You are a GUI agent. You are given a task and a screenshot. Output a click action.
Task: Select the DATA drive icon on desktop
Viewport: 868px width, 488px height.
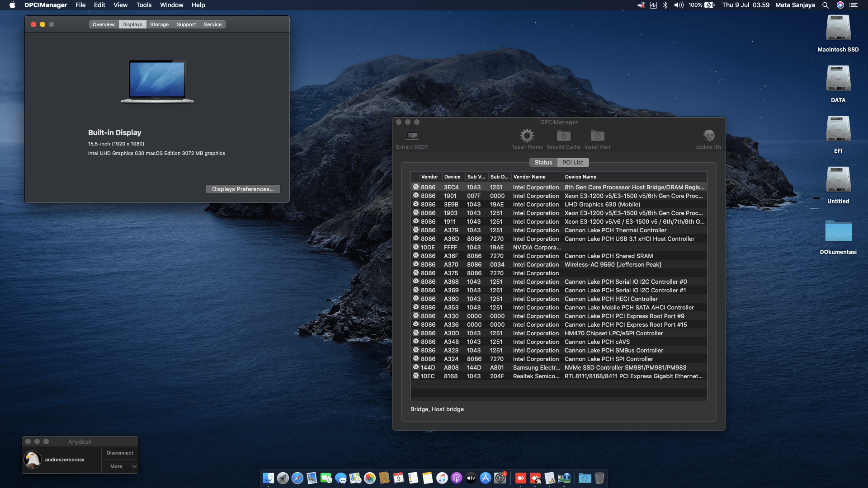(838, 79)
